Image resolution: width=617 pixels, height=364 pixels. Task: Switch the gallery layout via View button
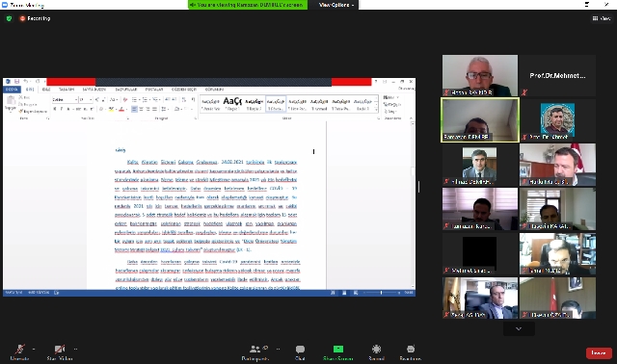click(x=602, y=18)
